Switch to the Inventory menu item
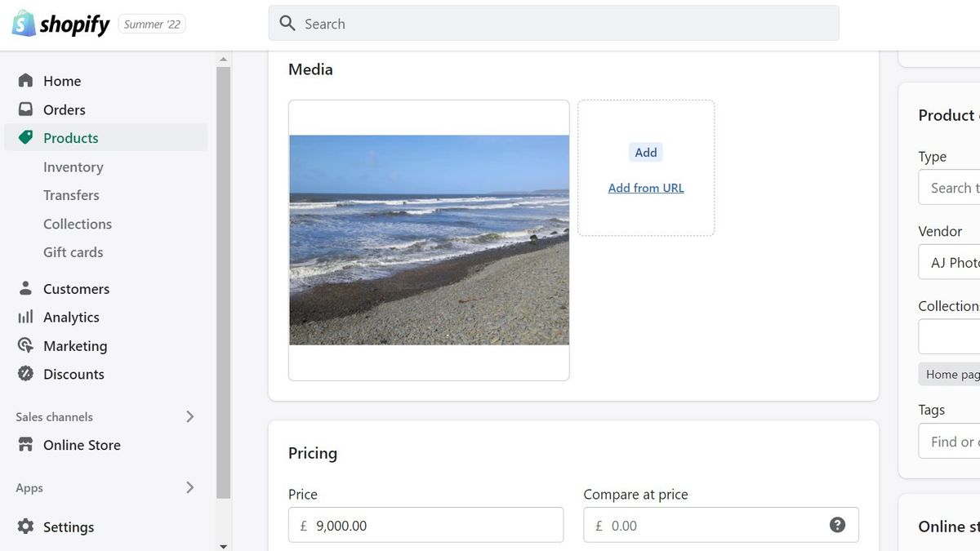Screen dimensions: 980x551 point(73,167)
